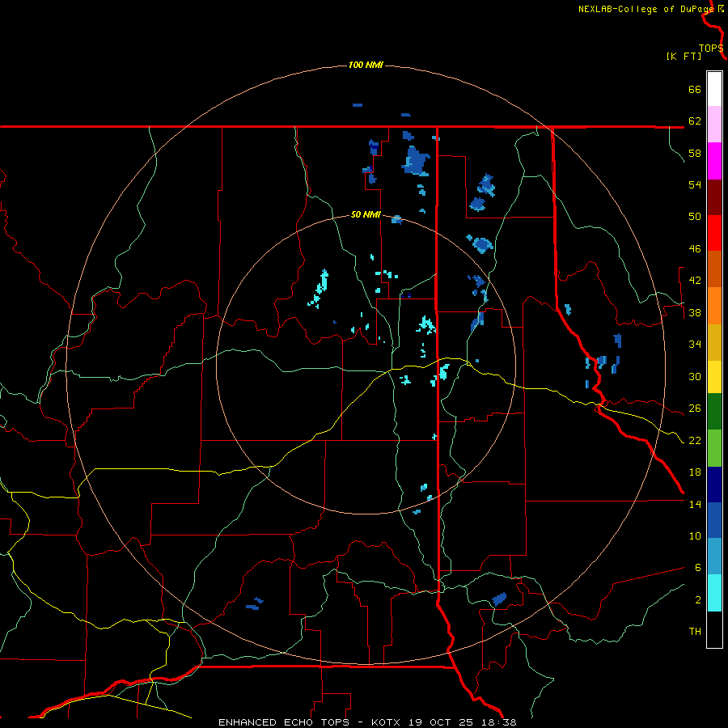This screenshot has height=728, width=728.
Task: Click the "54" legend value
Action: (x=695, y=184)
